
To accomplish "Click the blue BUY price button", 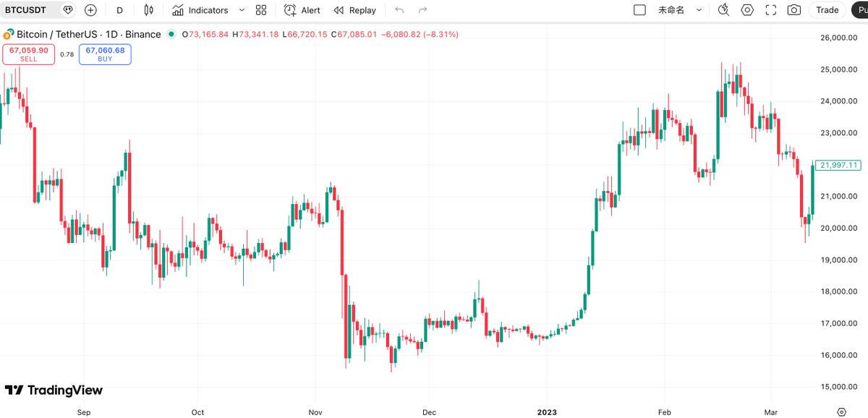I will click(x=105, y=54).
